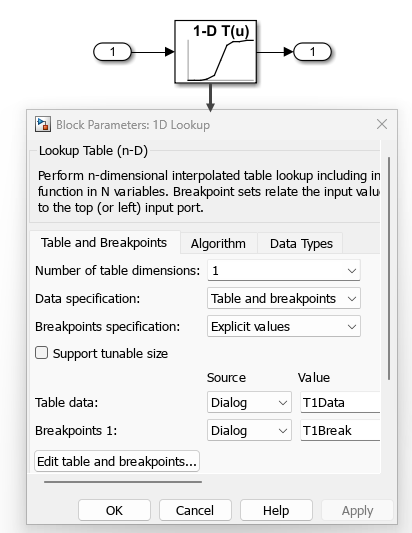Click the Data specification label
This screenshot has width=412, height=533.
88,299
